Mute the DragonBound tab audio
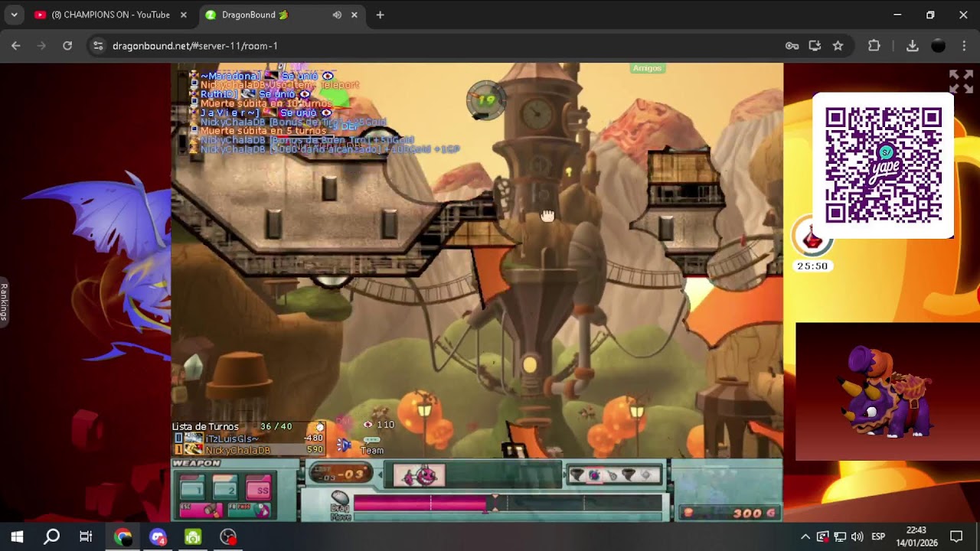The image size is (980, 551). click(337, 15)
